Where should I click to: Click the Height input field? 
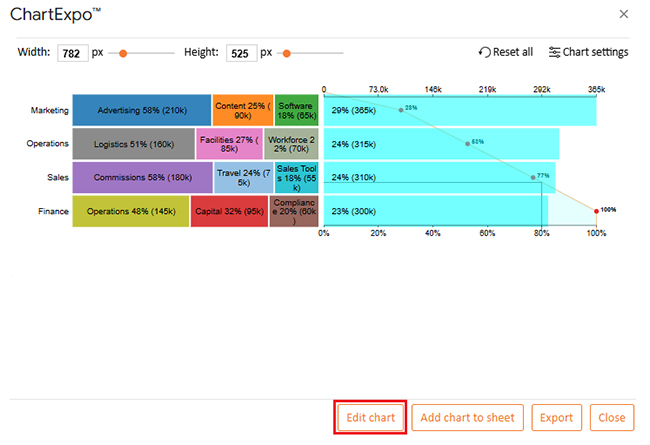tap(241, 53)
